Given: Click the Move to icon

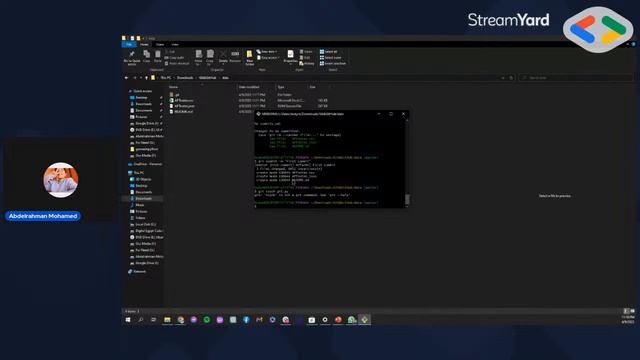Looking at the screenshot, I should (198, 57).
